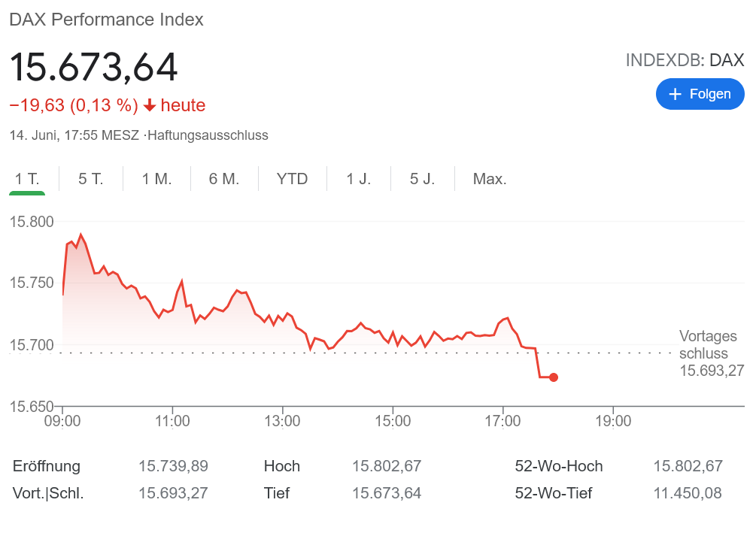Click the 52-Wo-Tief value 11.450,08
This screenshot has width=756, height=533.
pyautogui.click(x=688, y=493)
